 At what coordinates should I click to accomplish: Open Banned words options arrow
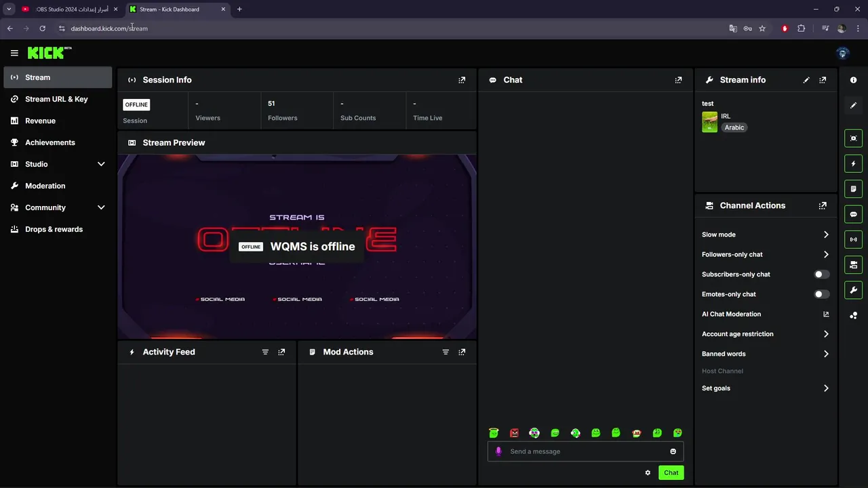point(826,354)
